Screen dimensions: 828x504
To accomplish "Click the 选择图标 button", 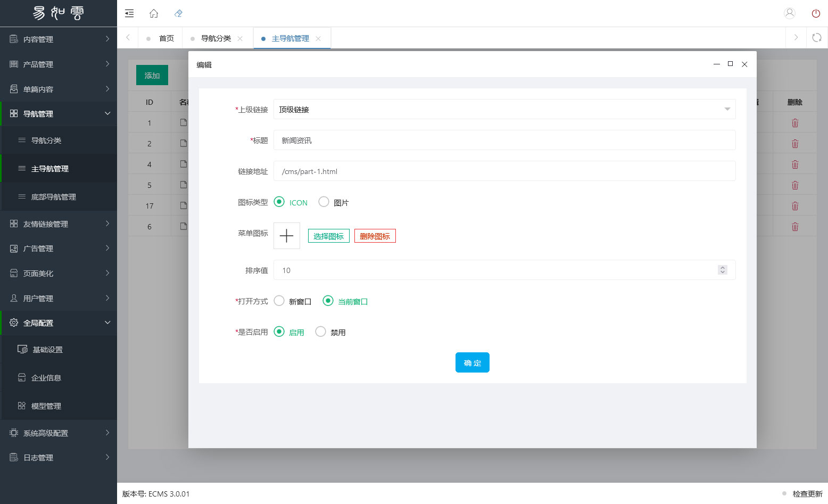I will [x=328, y=236].
